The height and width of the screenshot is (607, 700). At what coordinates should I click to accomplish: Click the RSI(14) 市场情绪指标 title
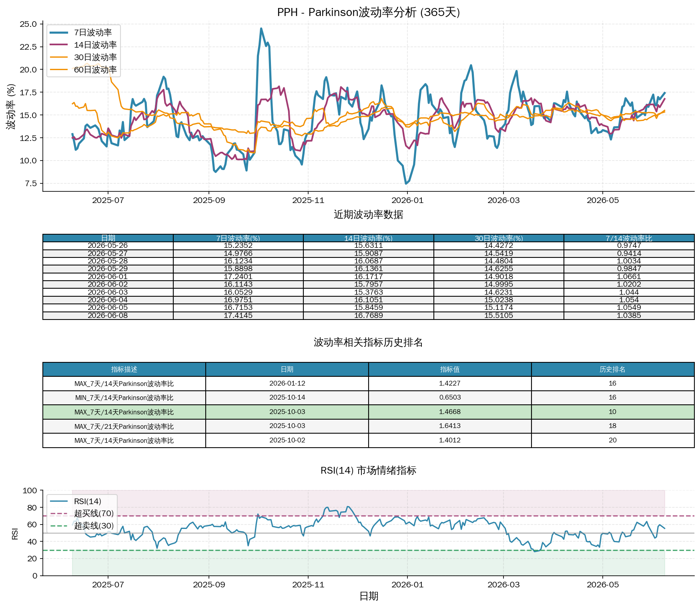click(369, 470)
